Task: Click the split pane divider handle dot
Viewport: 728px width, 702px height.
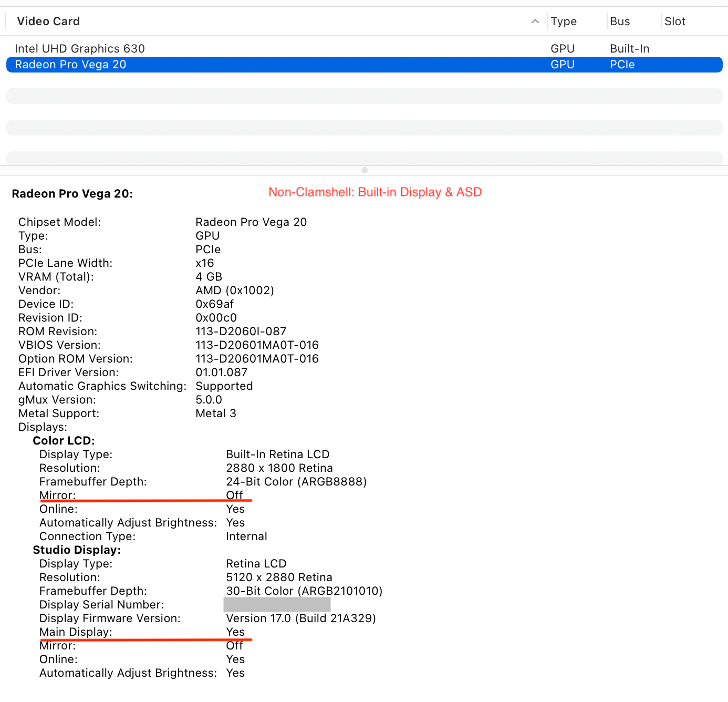Action: [365, 170]
